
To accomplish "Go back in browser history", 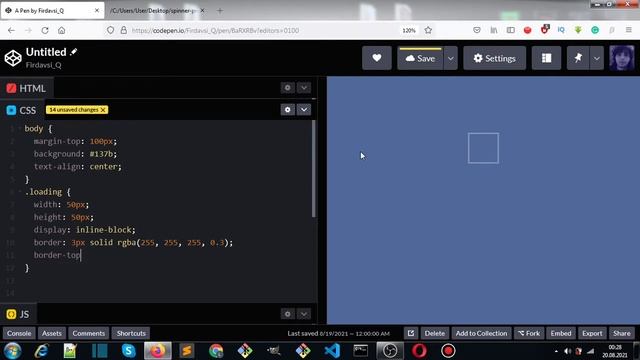I will click(11, 30).
